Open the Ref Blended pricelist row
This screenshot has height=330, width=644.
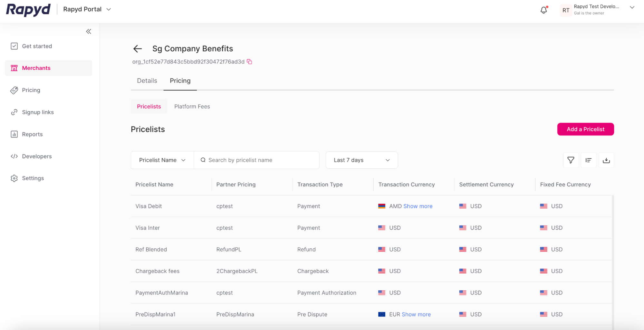(x=371, y=249)
